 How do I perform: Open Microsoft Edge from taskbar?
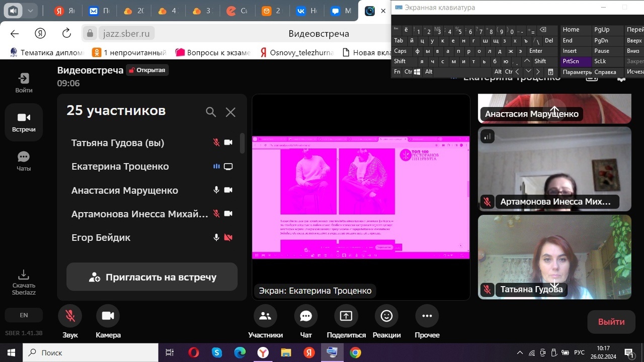(x=240, y=352)
